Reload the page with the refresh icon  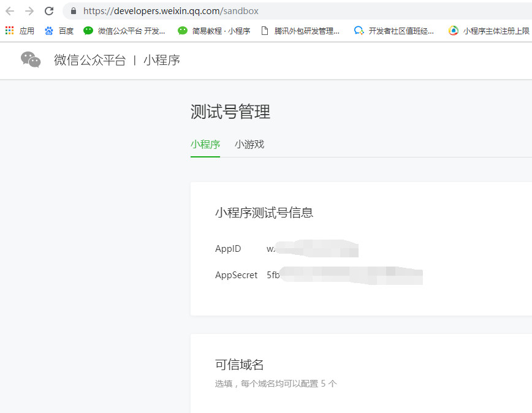(x=49, y=11)
